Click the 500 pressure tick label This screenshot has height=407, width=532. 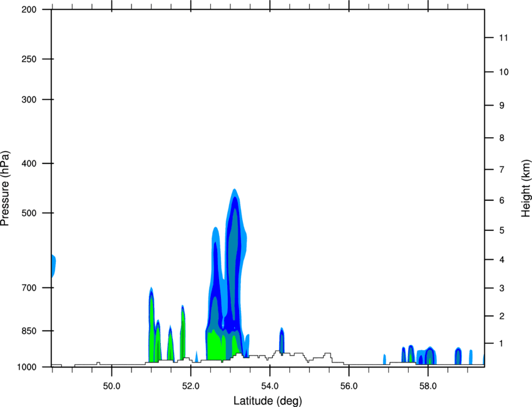click(29, 213)
